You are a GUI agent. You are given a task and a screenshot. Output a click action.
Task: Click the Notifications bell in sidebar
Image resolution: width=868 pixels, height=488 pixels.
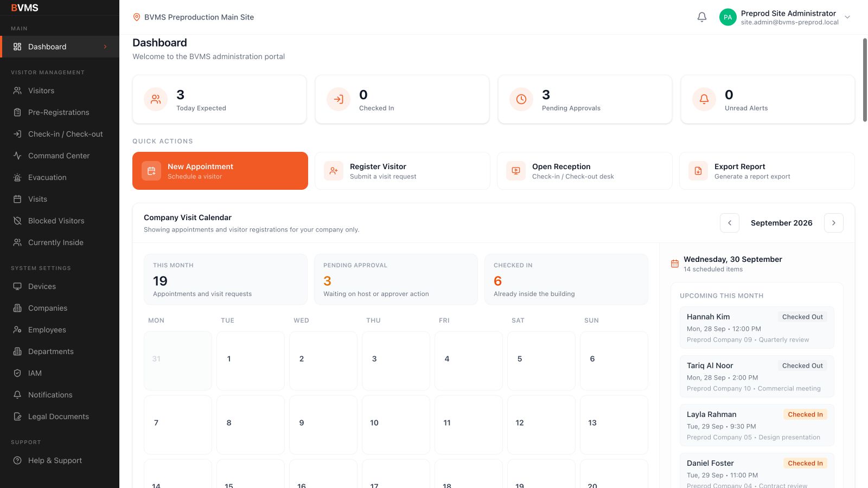pos(17,395)
